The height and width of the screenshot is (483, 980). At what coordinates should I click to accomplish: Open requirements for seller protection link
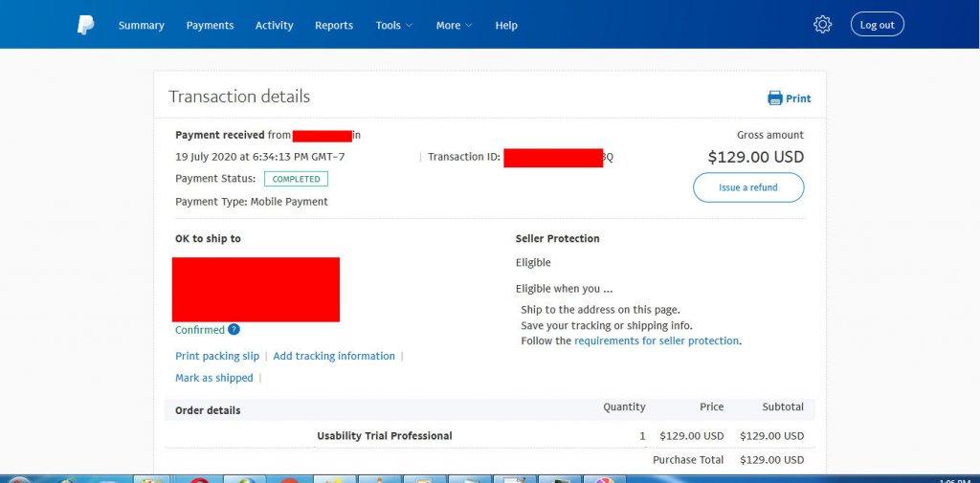coord(657,341)
